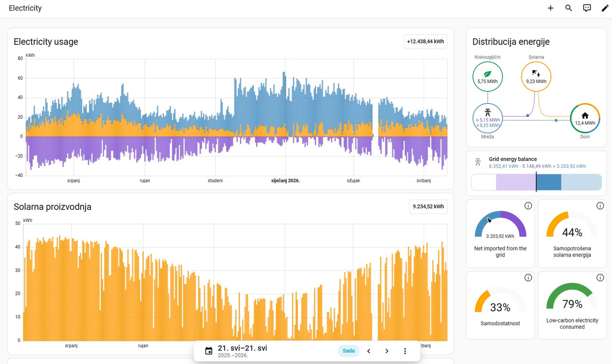Click the calendar icon in date picker
612x364 pixels.
coord(208,351)
